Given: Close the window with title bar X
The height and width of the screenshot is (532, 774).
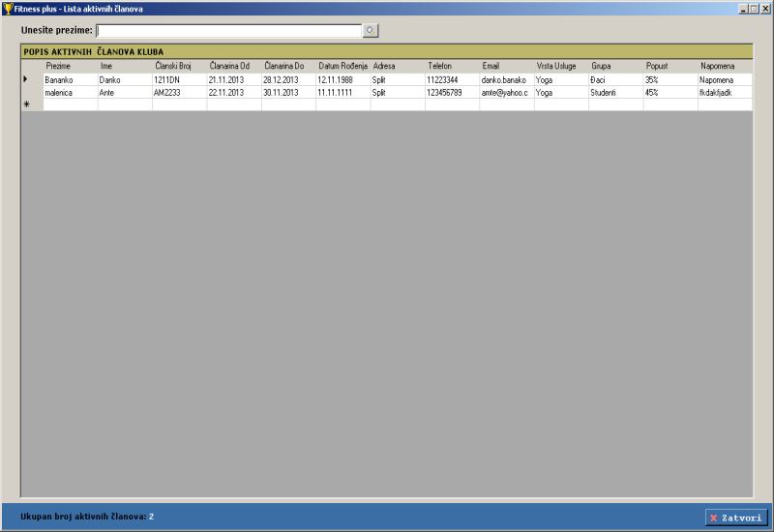Looking at the screenshot, I should [x=765, y=9].
